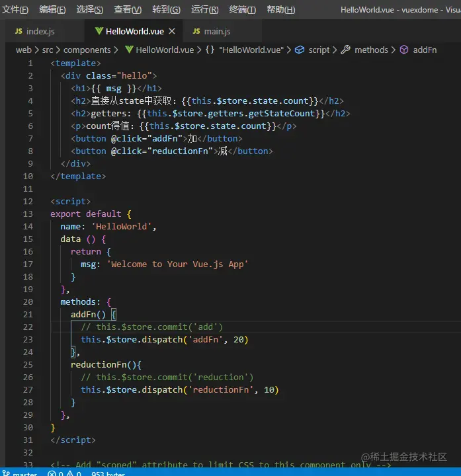The image size is (461, 476).
Task: Select the HelloWorld.vue editor tab
Action: click(134, 31)
